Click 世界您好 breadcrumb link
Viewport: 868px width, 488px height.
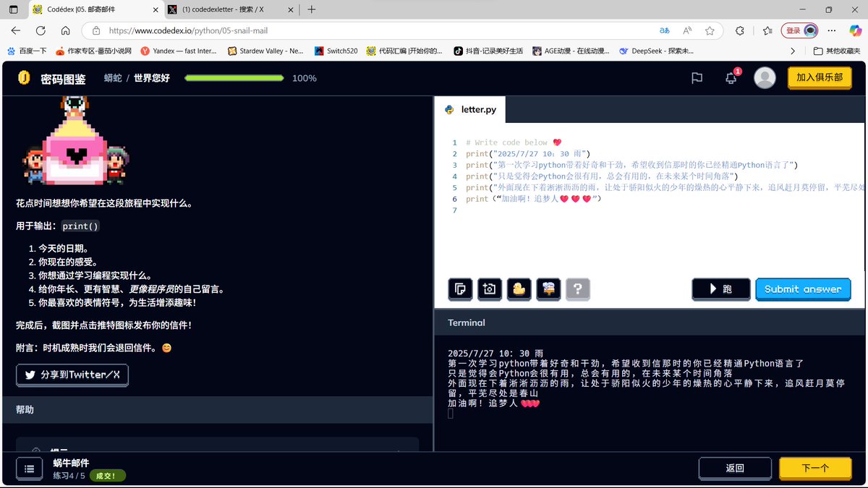pos(152,78)
